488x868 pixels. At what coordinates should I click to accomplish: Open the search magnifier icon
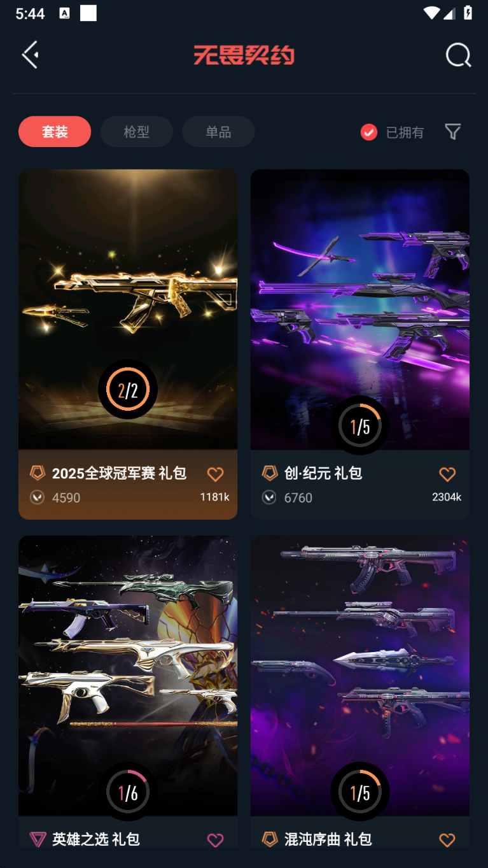(x=458, y=55)
